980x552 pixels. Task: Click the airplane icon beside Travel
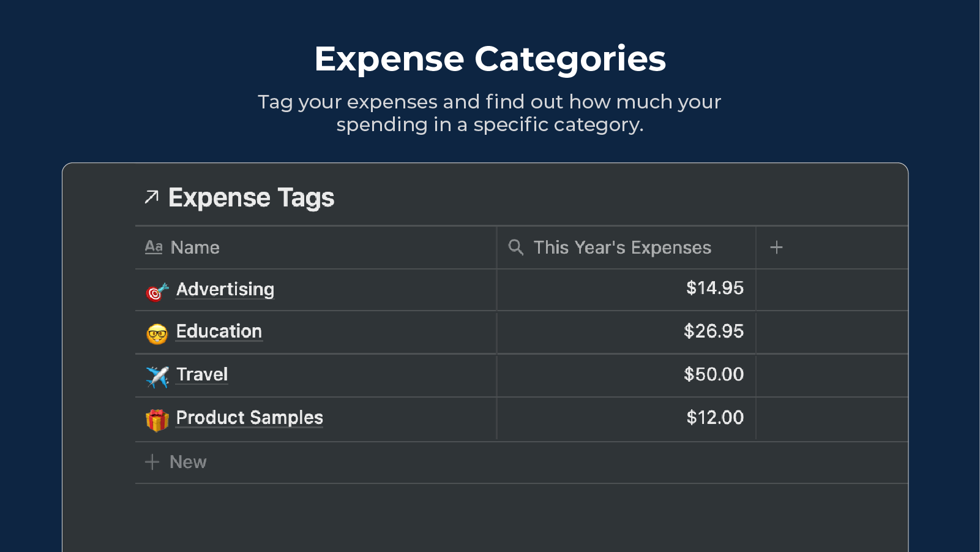[x=157, y=376]
